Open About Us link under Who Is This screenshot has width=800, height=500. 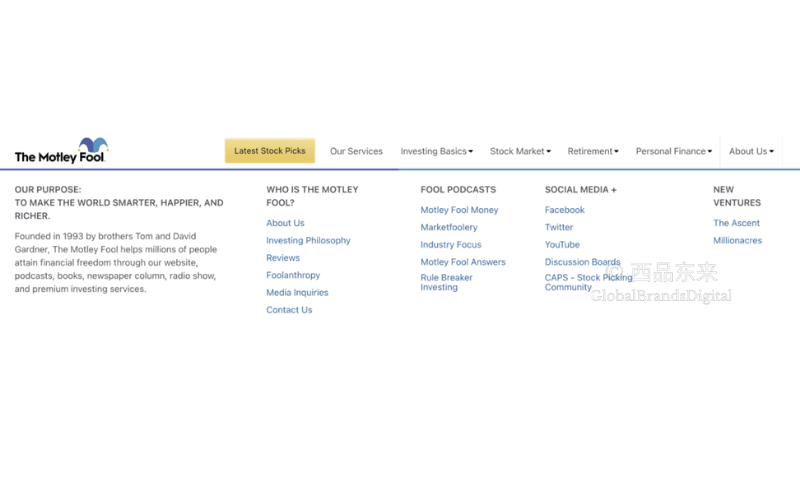285,223
